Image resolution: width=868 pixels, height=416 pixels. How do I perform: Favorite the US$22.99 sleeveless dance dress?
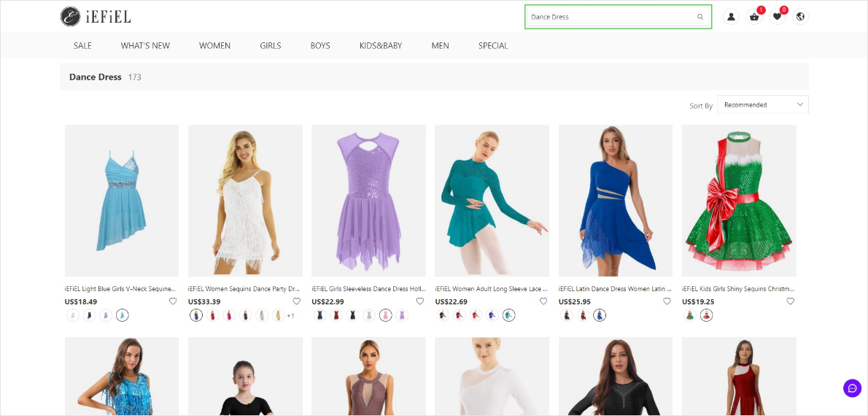tap(419, 301)
